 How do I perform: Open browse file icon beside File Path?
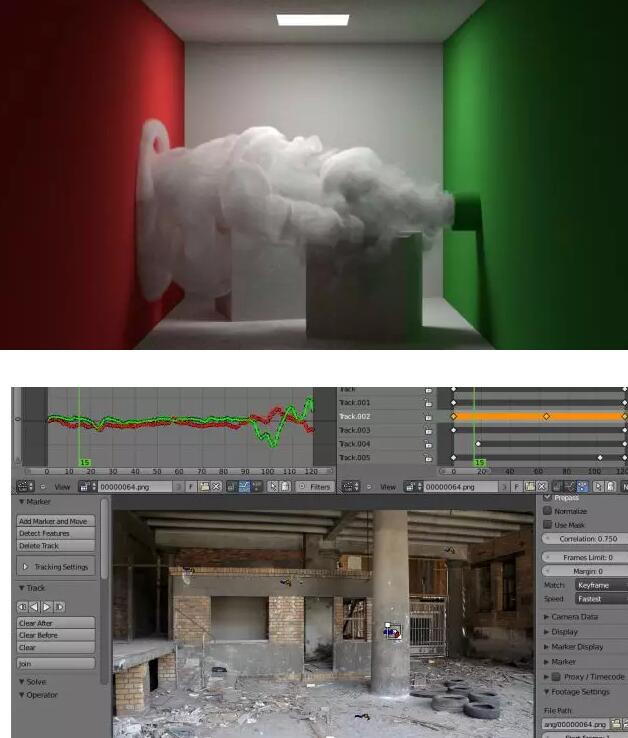[x=615, y=724]
